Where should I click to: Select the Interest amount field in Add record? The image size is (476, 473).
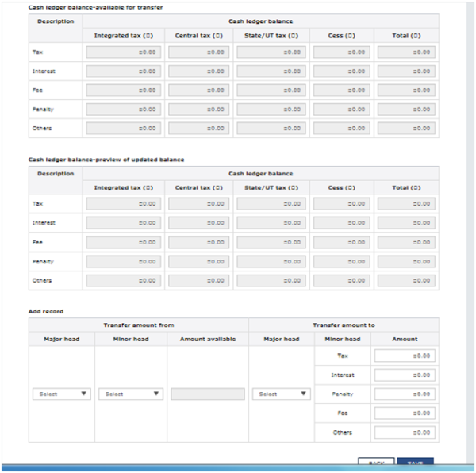pos(405,375)
